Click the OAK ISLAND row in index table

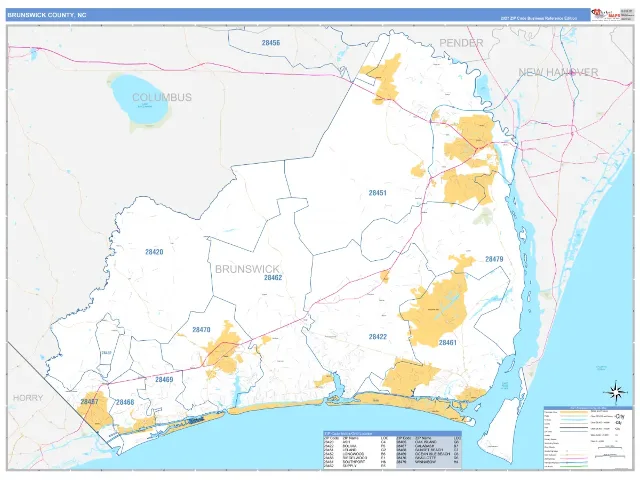429,442
